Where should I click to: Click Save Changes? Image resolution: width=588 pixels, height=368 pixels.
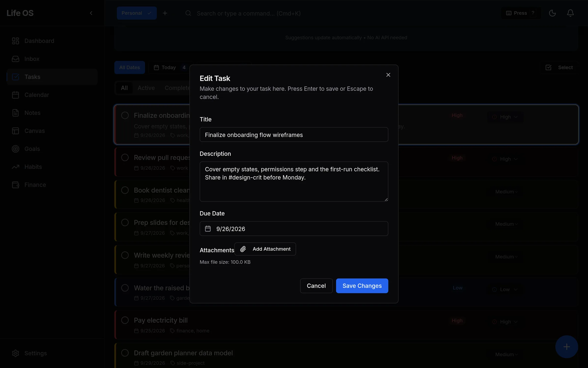[362, 286]
